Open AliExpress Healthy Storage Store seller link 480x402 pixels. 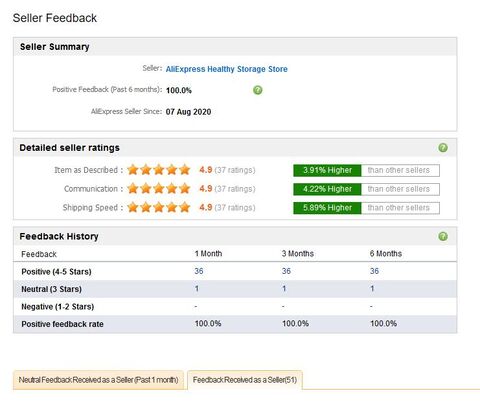click(227, 69)
